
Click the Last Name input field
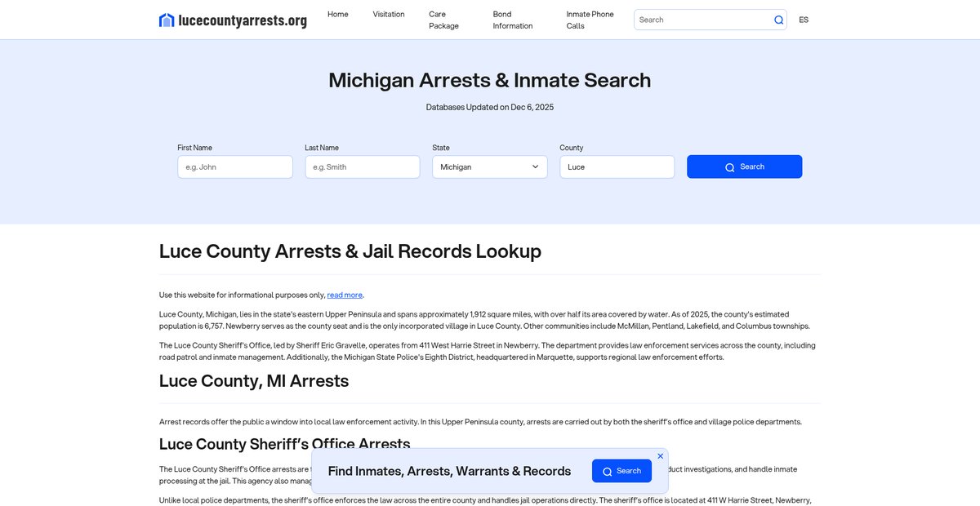click(363, 166)
